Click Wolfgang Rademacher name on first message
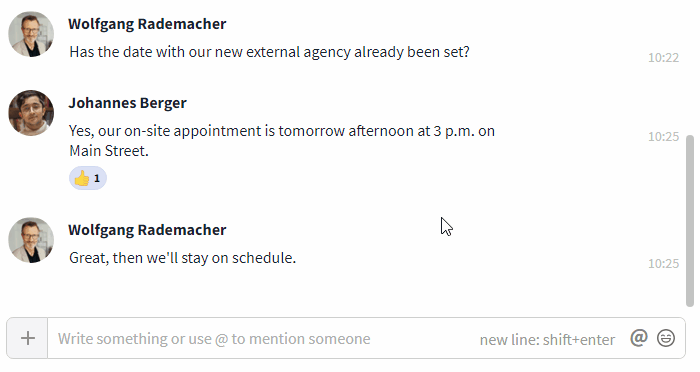 147,24
